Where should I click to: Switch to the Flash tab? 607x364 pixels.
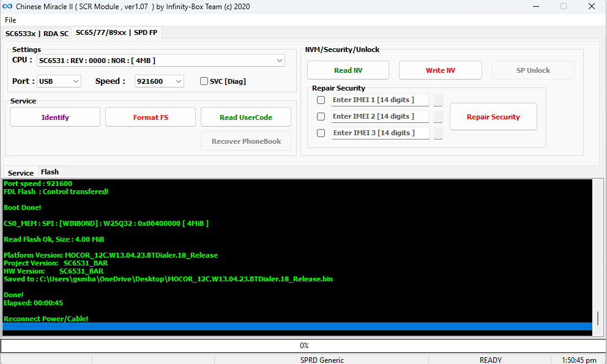click(x=50, y=172)
